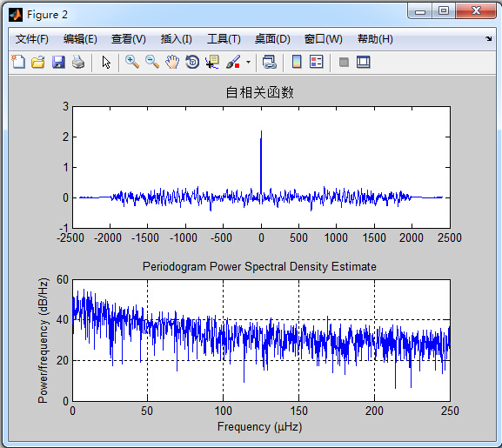Insert a colorbar using the toolbar icon
The width and height of the screenshot is (502, 448).
click(297, 62)
